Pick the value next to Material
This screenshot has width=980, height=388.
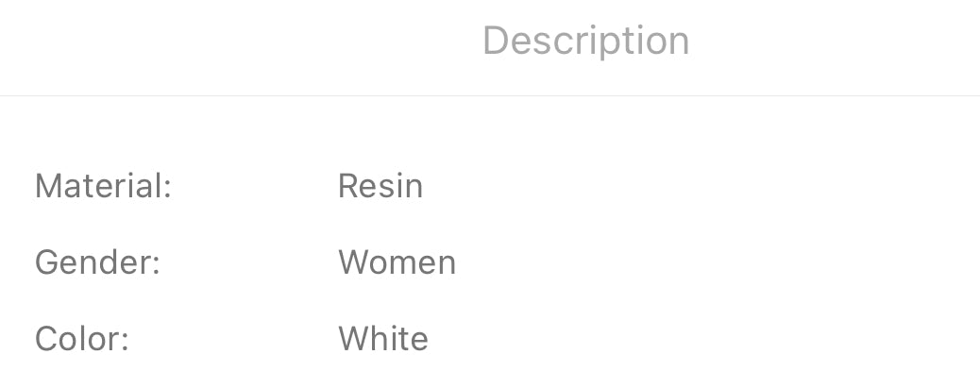pyautogui.click(x=380, y=186)
